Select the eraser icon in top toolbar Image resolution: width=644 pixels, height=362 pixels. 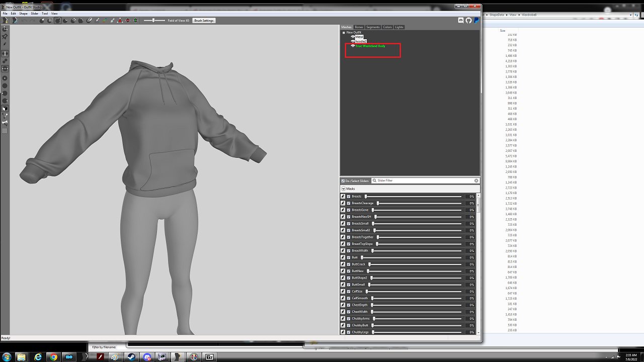(89, 21)
